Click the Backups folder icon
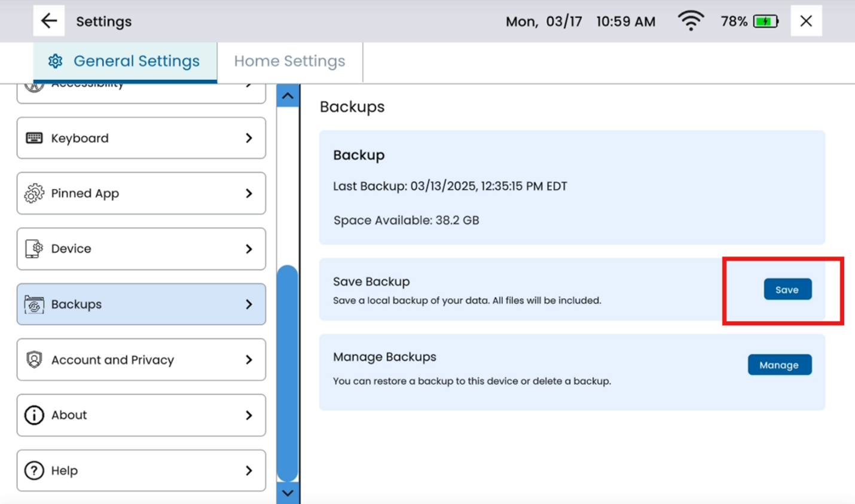 [x=34, y=304]
